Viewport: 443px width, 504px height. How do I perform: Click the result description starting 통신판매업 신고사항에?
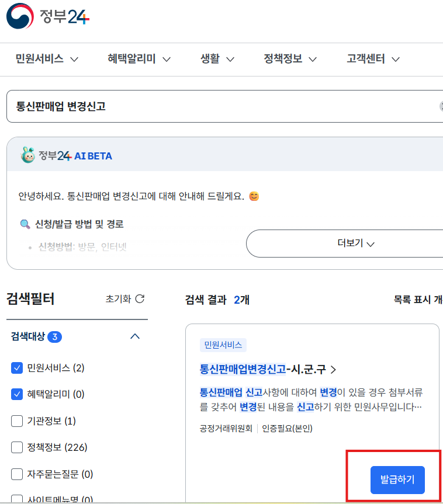(311, 399)
